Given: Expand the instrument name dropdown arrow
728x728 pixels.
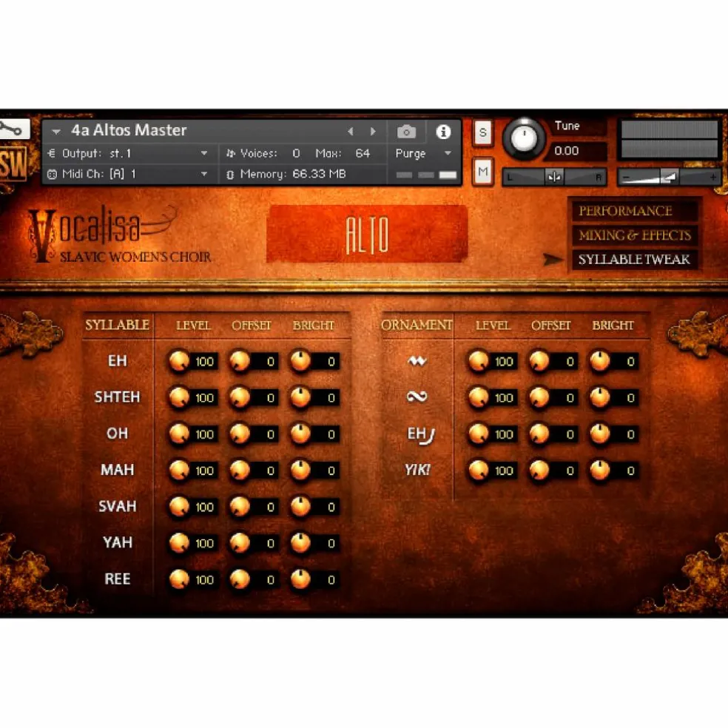Looking at the screenshot, I should pos(56,132).
